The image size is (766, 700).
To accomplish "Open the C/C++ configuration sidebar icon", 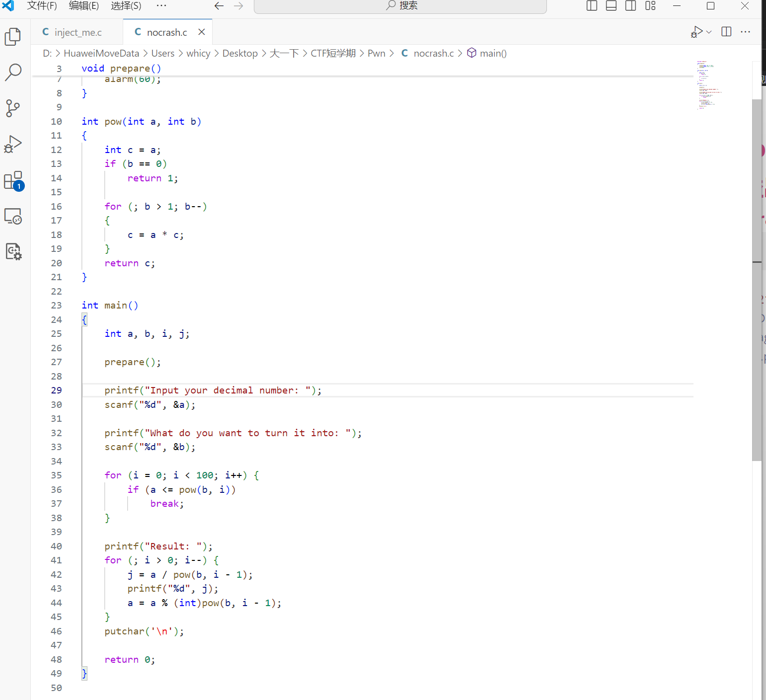I will 13,252.
